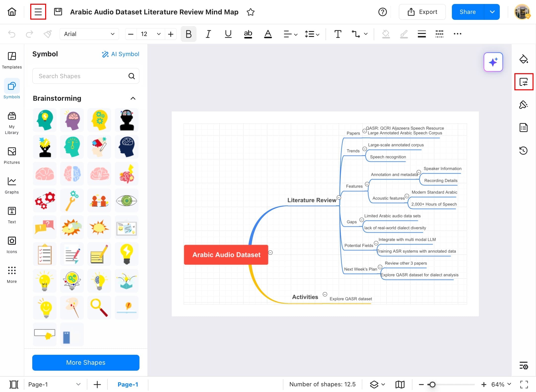The width and height of the screenshot is (536, 392).
Task: Collapse the Brainstorming shapes section
Action: 133,98
